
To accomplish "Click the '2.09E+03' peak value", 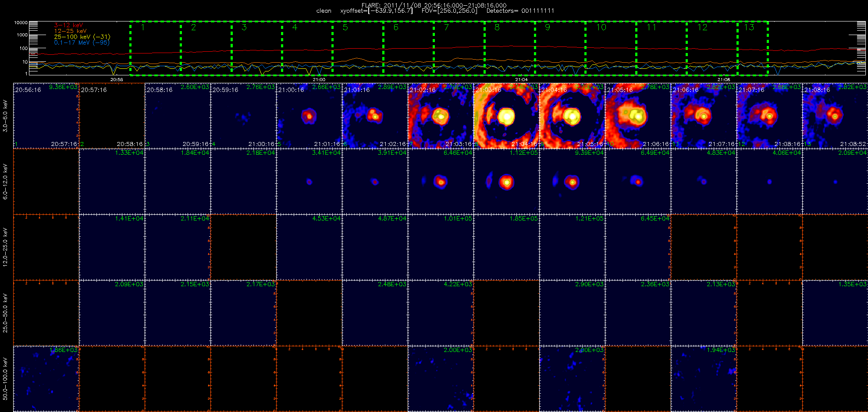I will point(129,284).
